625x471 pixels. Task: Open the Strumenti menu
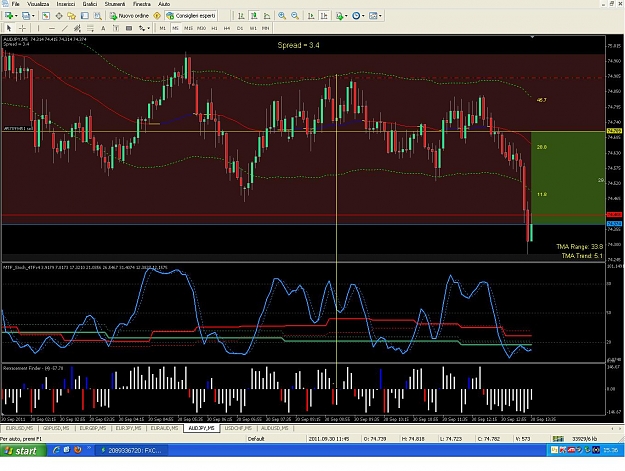[x=115, y=4]
